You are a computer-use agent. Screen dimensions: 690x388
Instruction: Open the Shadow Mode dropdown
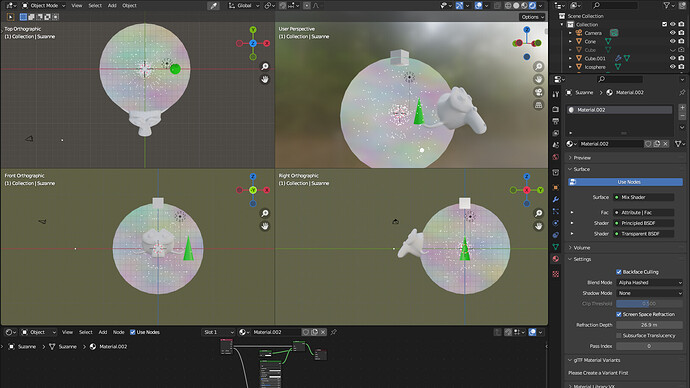click(x=650, y=293)
